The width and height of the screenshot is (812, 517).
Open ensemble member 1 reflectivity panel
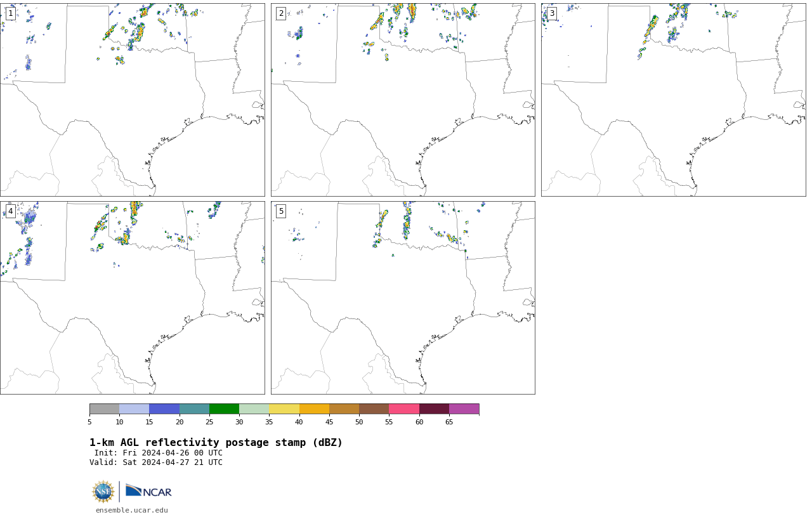point(132,100)
